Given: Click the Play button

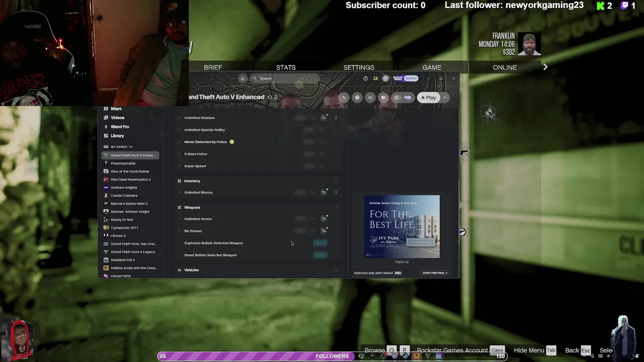Looking at the screenshot, I should (x=429, y=98).
